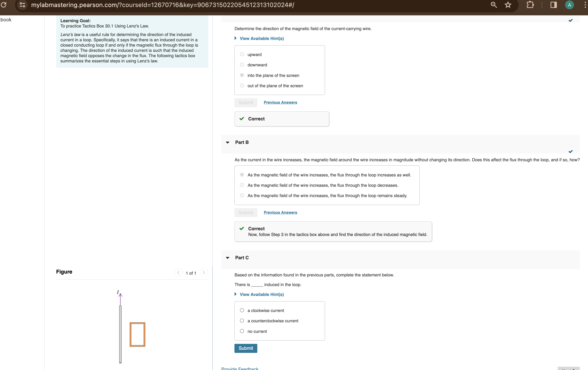Bookmark this page with the star

point(508,5)
